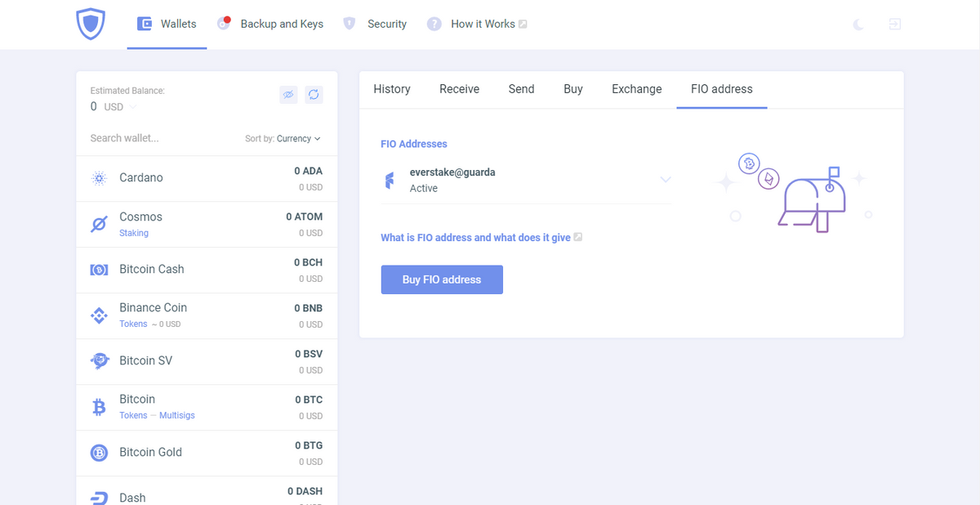Open Binance Coin Tokens link
The width and height of the screenshot is (980, 505).
133,324
